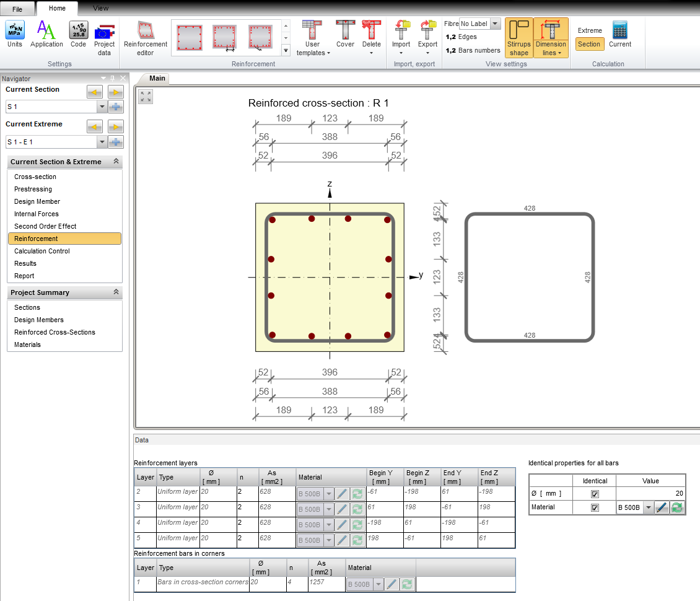The image size is (700, 601).
Task: Edit the diameter value field showing 20
Action: (x=650, y=493)
